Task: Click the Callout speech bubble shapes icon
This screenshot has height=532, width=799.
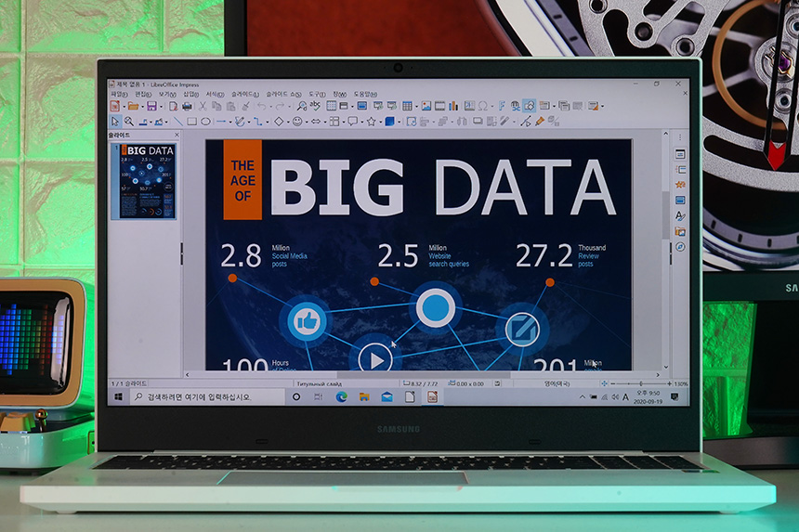Action: [352, 122]
